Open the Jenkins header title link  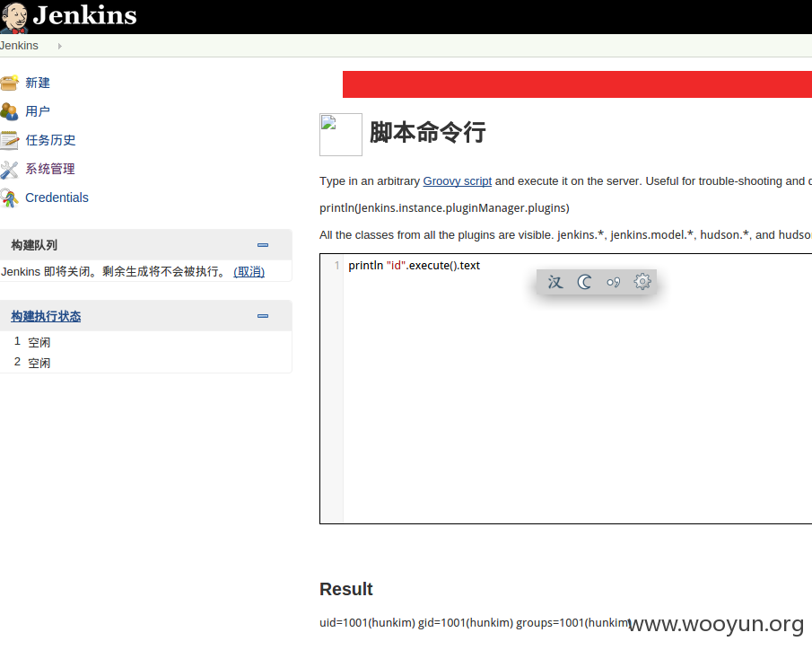tap(85, 15)
